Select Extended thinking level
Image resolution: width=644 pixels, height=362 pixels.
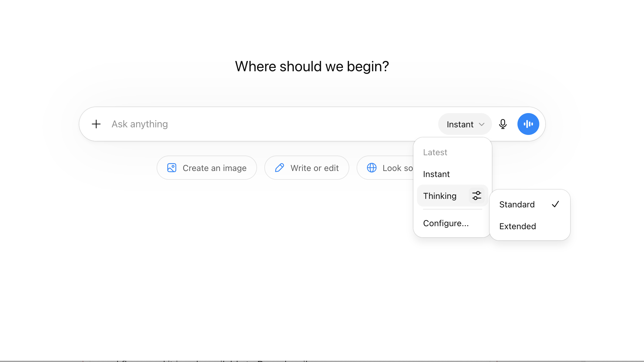click(x=517, y=226)
